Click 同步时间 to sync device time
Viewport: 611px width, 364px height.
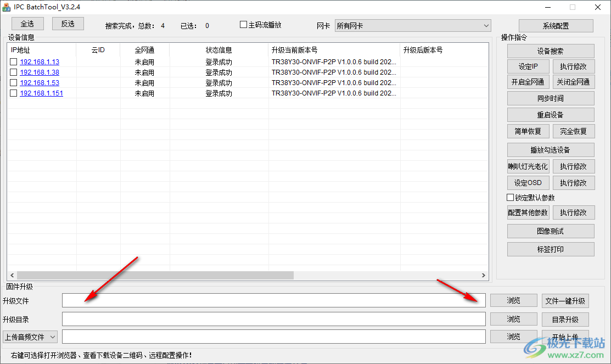(x=550, y=98)
